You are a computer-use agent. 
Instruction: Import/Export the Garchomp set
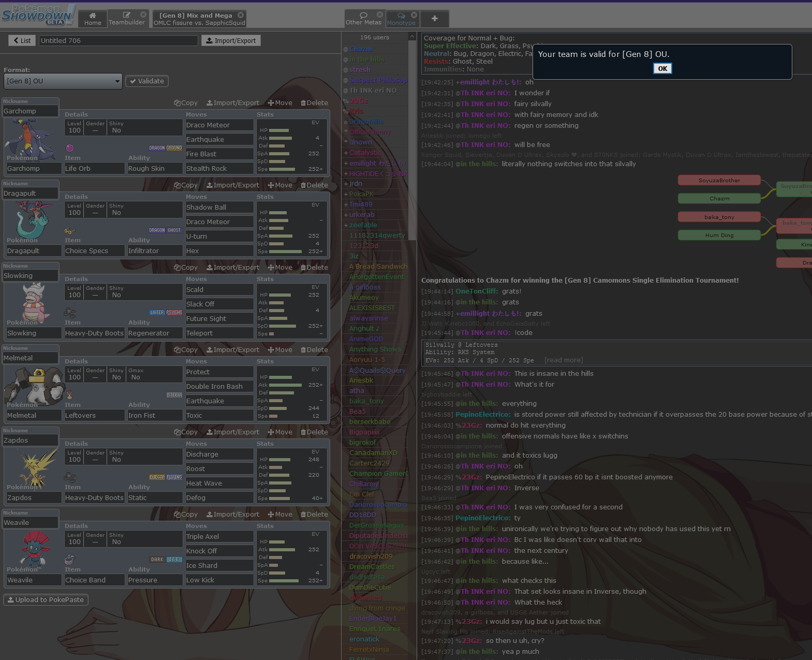click(x=233, y=103)
